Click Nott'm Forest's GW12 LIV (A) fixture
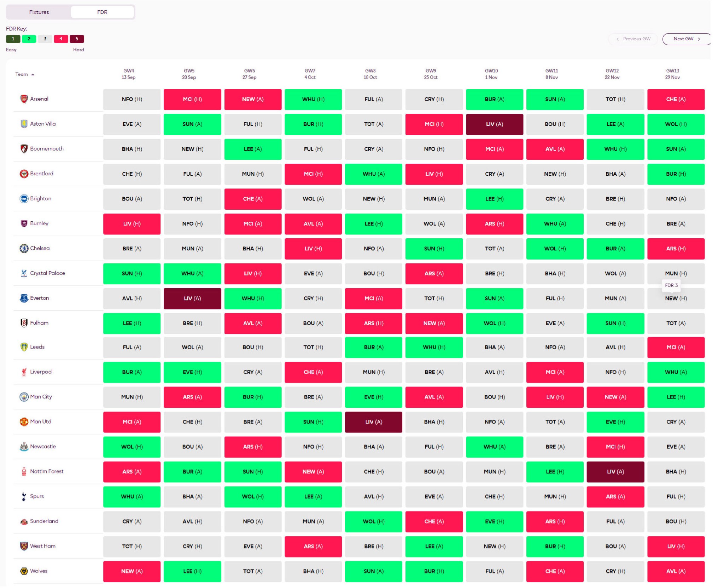Screen dimensions: 724x588 coord(615,472)
